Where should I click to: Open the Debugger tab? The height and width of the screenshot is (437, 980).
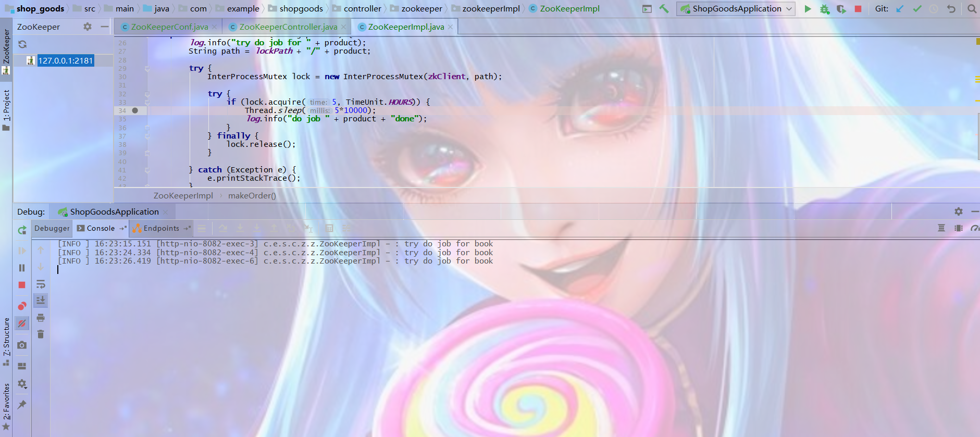(52, 228)
